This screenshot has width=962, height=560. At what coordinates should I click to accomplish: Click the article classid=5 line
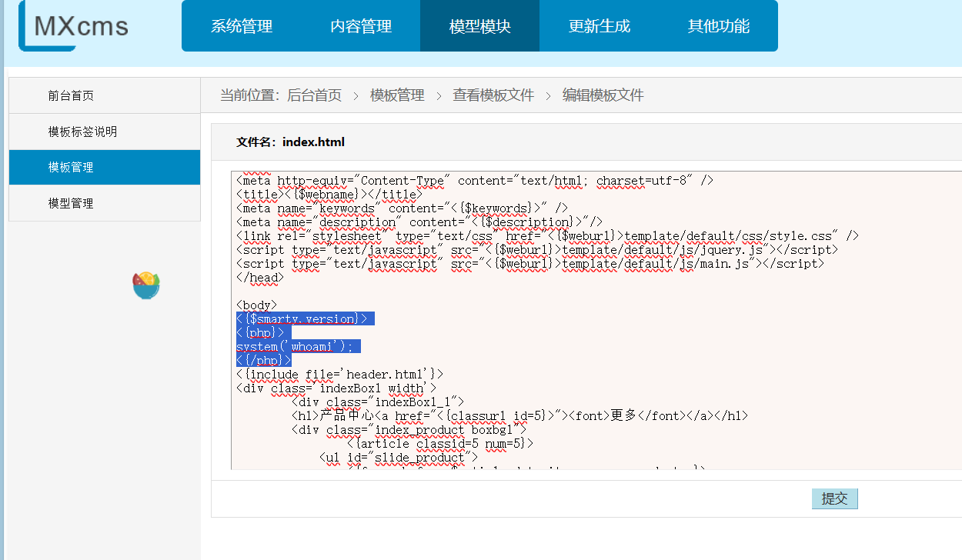[x=440, y=443]
